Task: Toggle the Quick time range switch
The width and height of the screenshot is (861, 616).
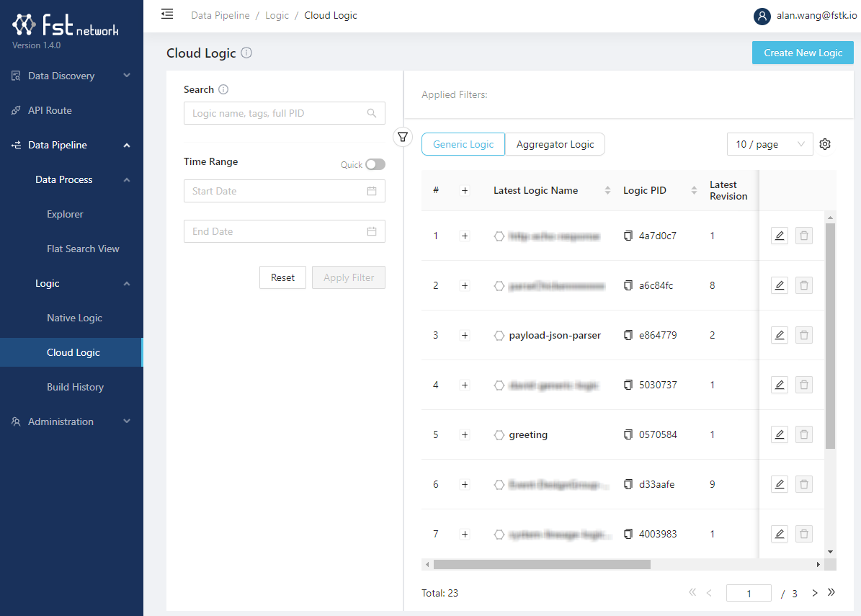Action: [375, 164]
